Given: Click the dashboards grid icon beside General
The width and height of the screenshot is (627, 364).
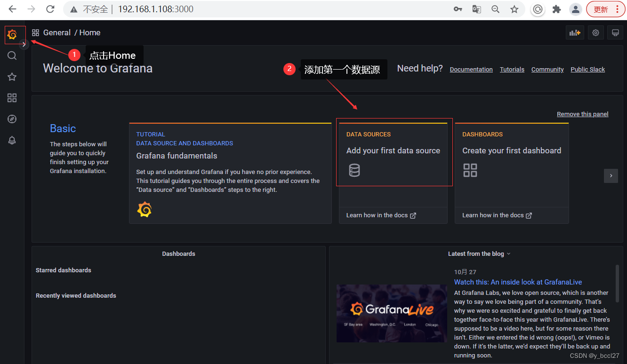Looking at the screenshot, I should pyautogui.click(x=35, y=32).
